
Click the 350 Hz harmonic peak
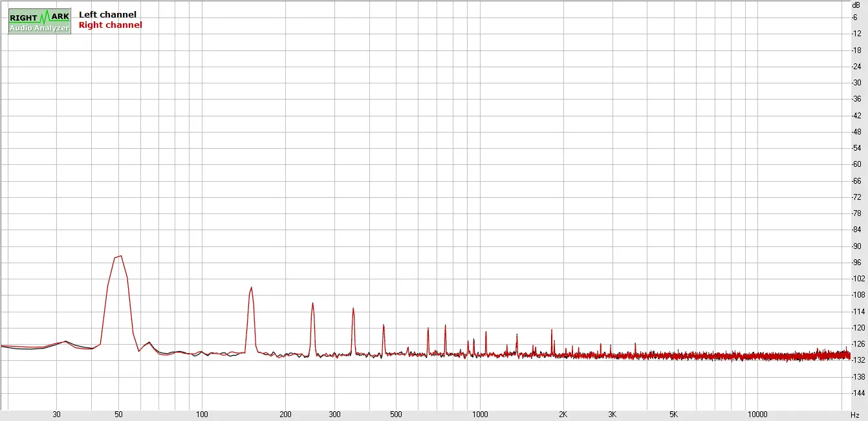click(353, 308)
